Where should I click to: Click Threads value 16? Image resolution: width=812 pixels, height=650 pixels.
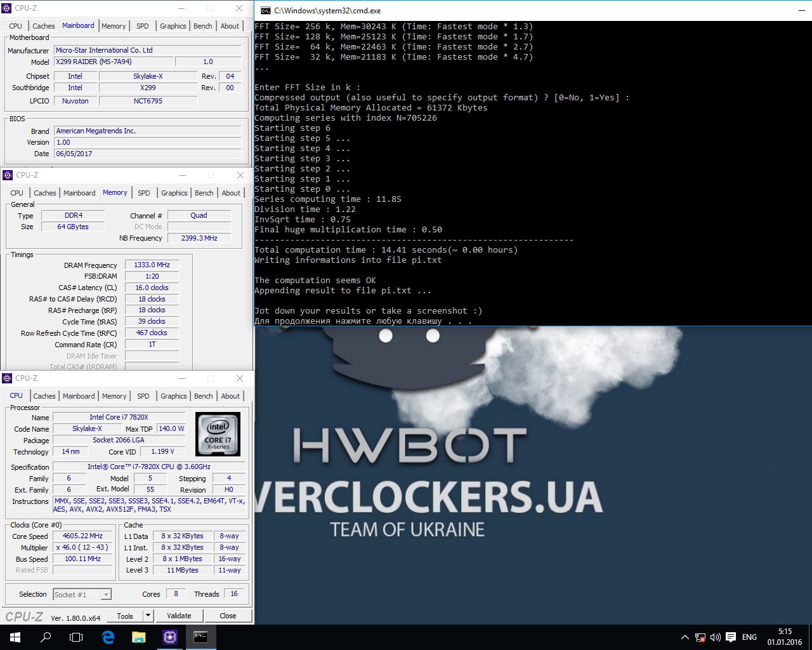pyautogui.click(x=234, y=594)
